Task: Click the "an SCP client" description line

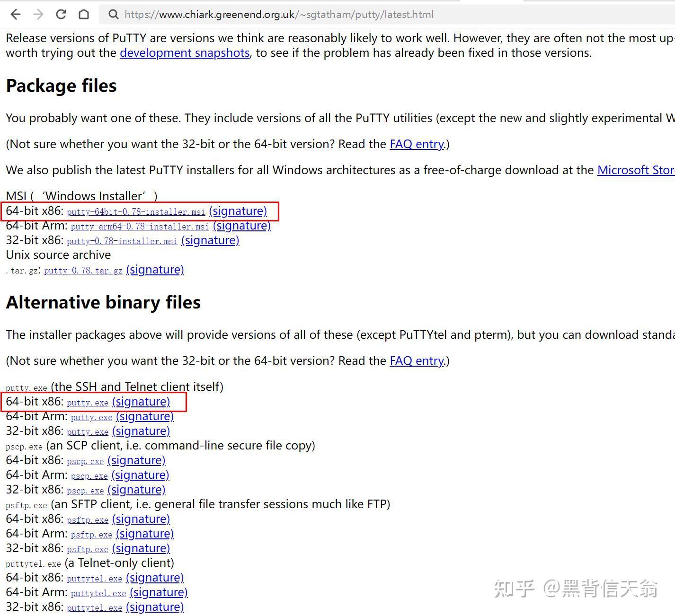Action: [x=181, y=446]
